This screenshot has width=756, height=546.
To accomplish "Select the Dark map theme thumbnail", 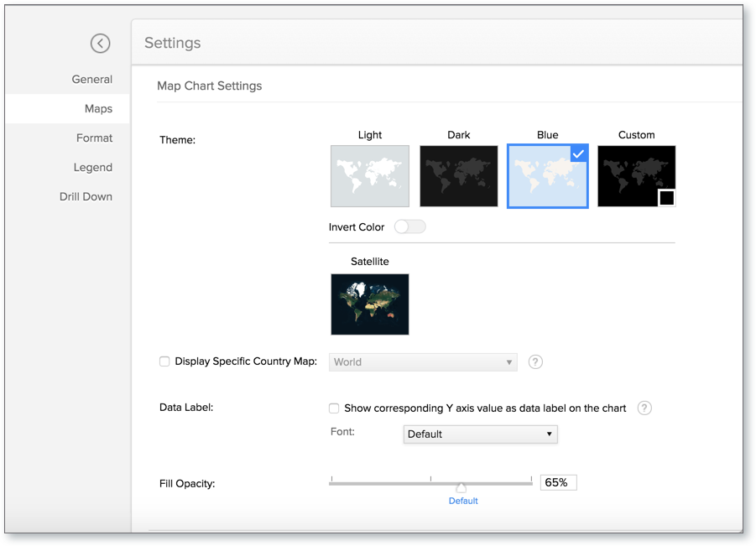I will click(458, 176).
